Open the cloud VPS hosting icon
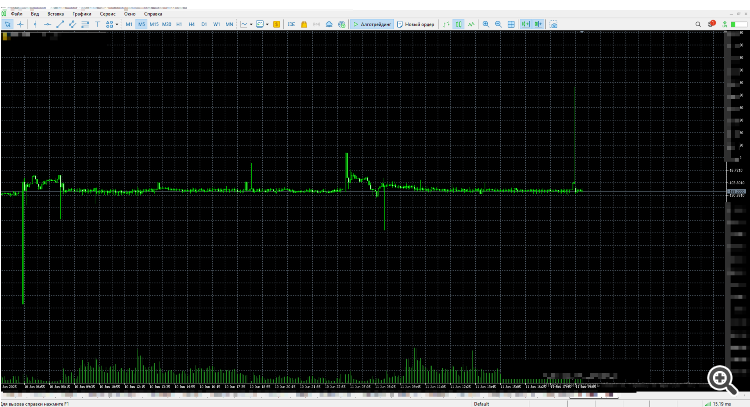The image size is (750, 407). click(x=329, y=24)
